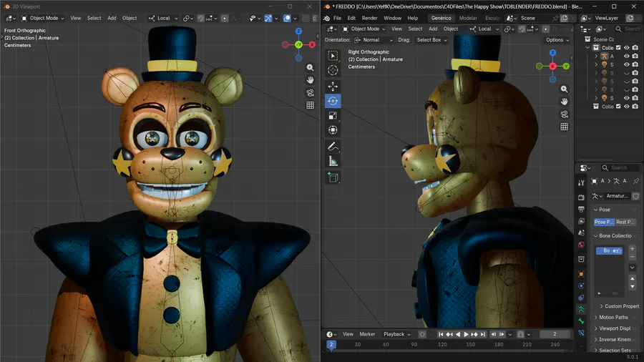
Task: Open the Armature data properties tab
Action: [581, 309]
